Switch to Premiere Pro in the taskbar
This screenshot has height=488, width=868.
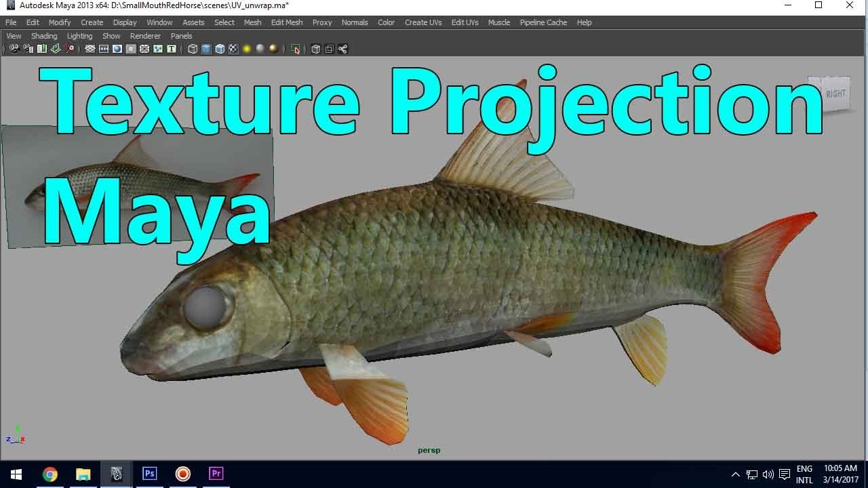pos(216,474)
